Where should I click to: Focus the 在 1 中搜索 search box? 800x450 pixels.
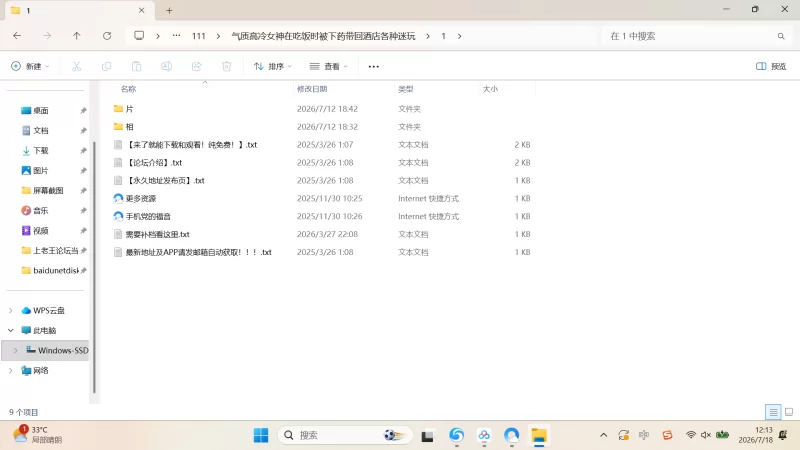click(x=696, y=36)
